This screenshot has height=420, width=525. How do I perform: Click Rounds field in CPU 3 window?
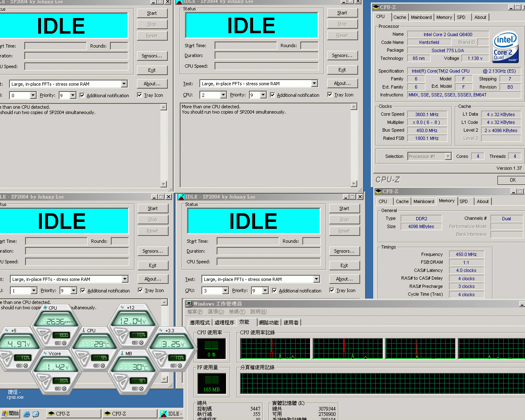311,241
